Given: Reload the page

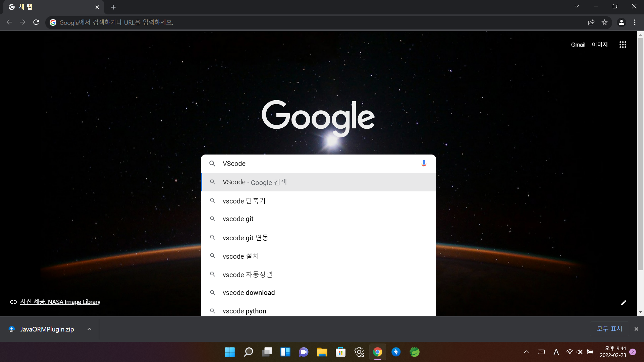Looking at the screenshot, I should click(x=36, y=22).
